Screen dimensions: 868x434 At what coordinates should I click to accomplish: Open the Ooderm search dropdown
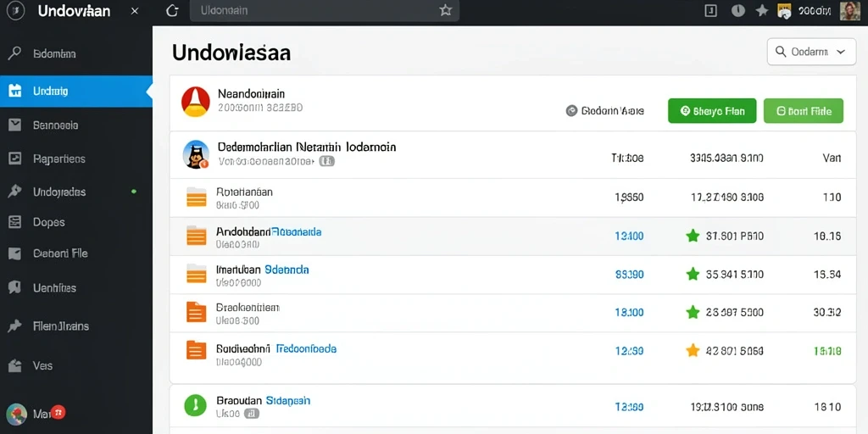pyautogui.click(x=811, y=52)
